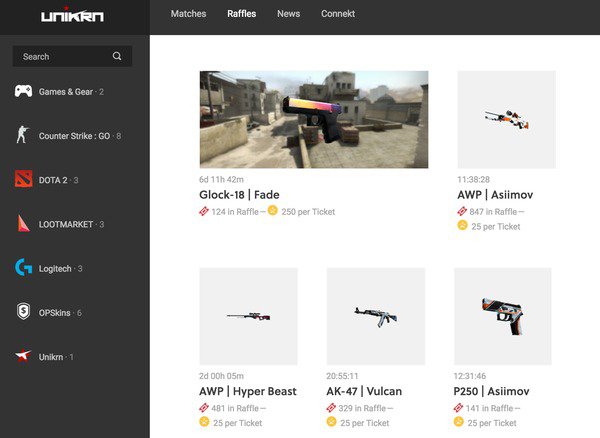Click coin icon under P250 Asiimov
Image resolution: width=600 pixels, height=438 pixels.
tap(458, 422)
